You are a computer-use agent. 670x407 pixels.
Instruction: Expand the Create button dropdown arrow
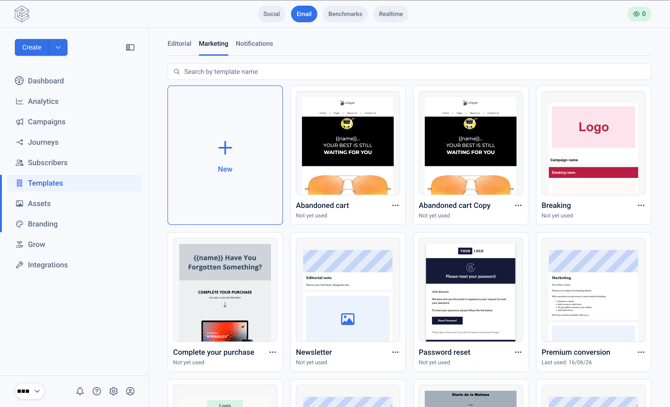[58, 47]
